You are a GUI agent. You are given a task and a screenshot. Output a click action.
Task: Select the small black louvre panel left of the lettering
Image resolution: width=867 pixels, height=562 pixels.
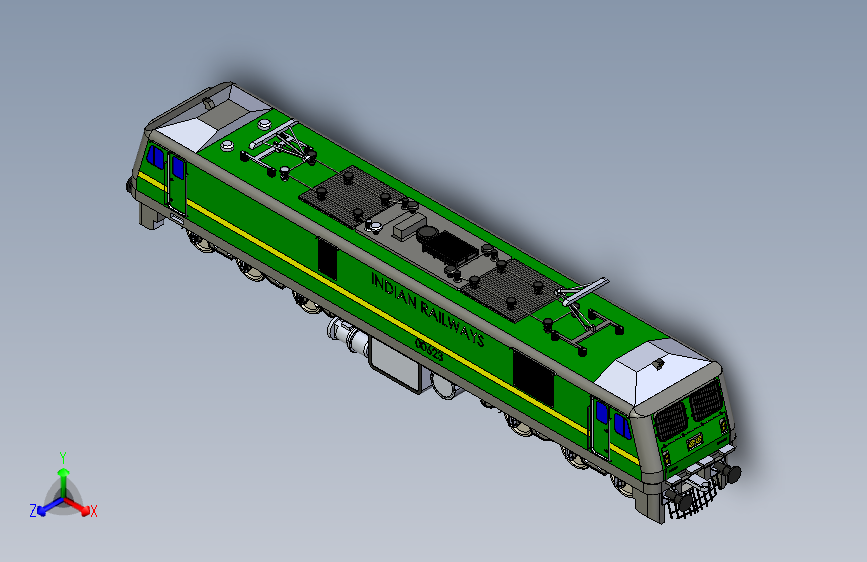point(327,258)
